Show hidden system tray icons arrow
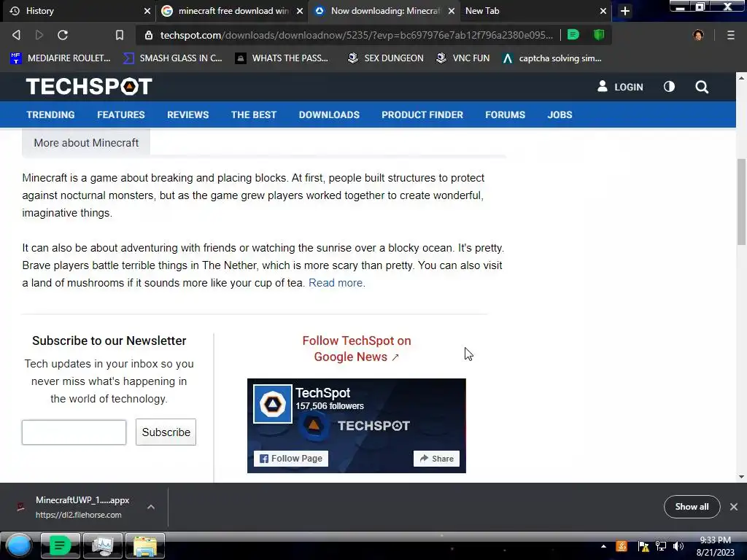This screenshot has width=747, height=560. (x=603, y=546)
